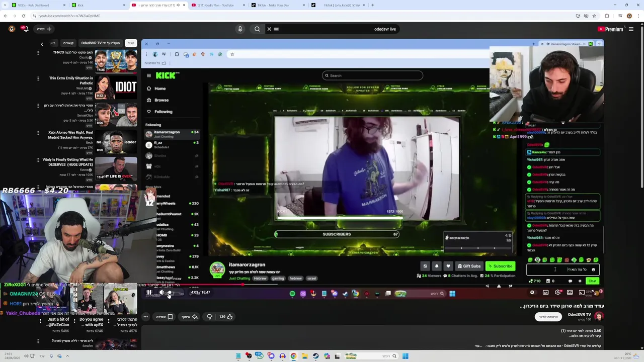Switch to the second 'Kick' tab
Image resolution: width=644 pixels, height=362 pixels.
(98, 5)
